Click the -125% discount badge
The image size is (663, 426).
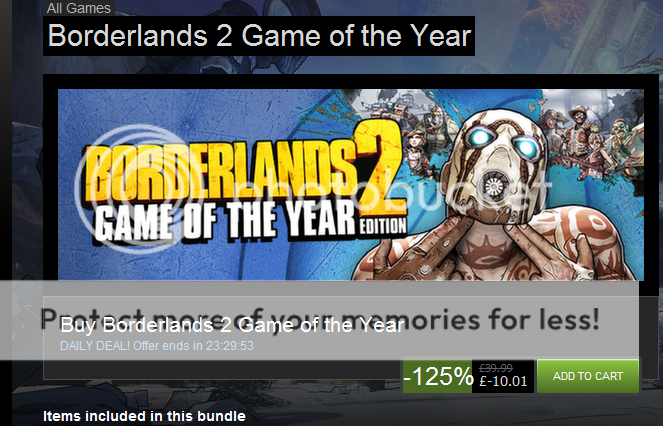(437, 376)
